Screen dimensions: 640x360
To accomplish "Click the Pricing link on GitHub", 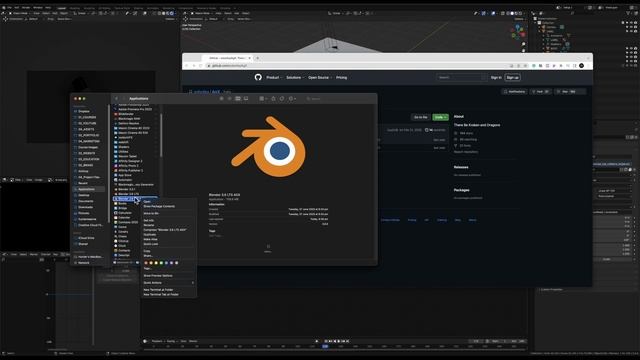I will 341,77.
